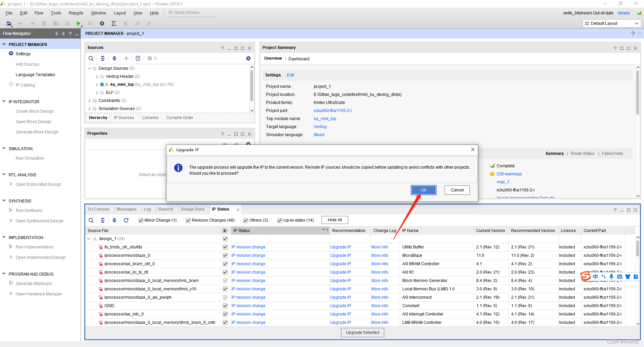Run Synthesis from Flow Navigator
This screenshot has width=644, height=347.
29,210
